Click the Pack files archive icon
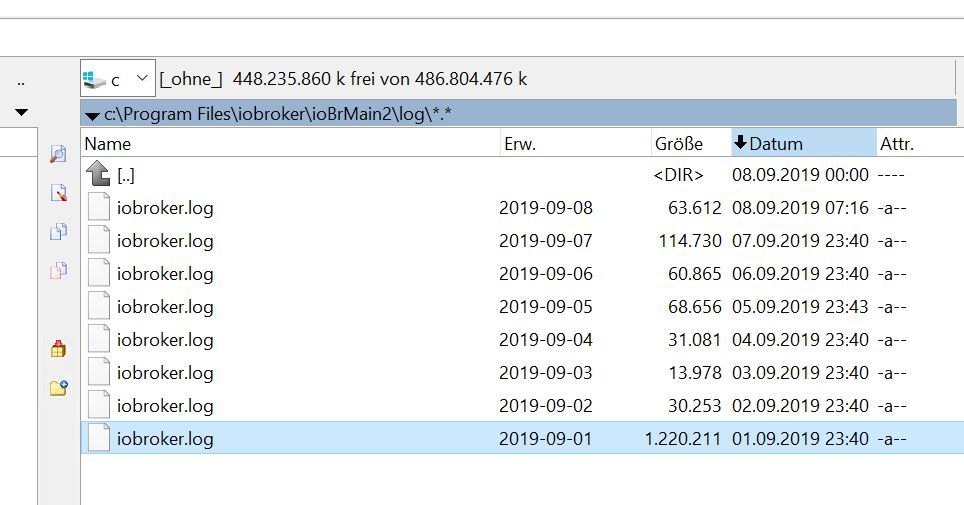 click(x=58, y=349)
